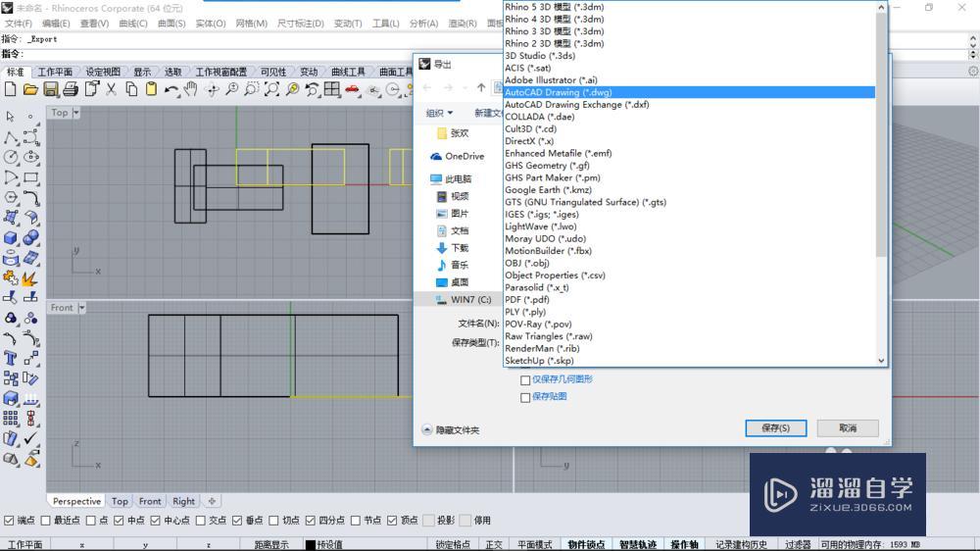Click the black checkmark check tool
This screenshot has height=551, width=980.
pyautogui.click(x=30, y=438)
